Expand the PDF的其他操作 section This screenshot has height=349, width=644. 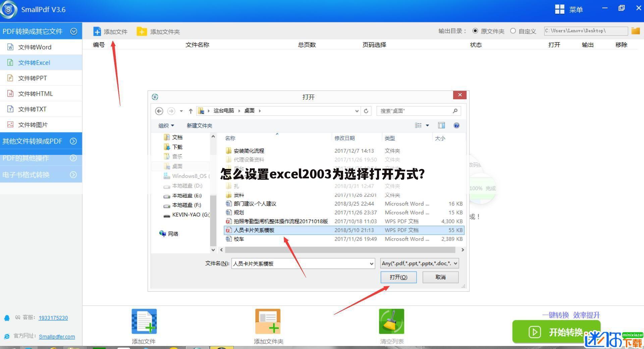click(73, 158)
